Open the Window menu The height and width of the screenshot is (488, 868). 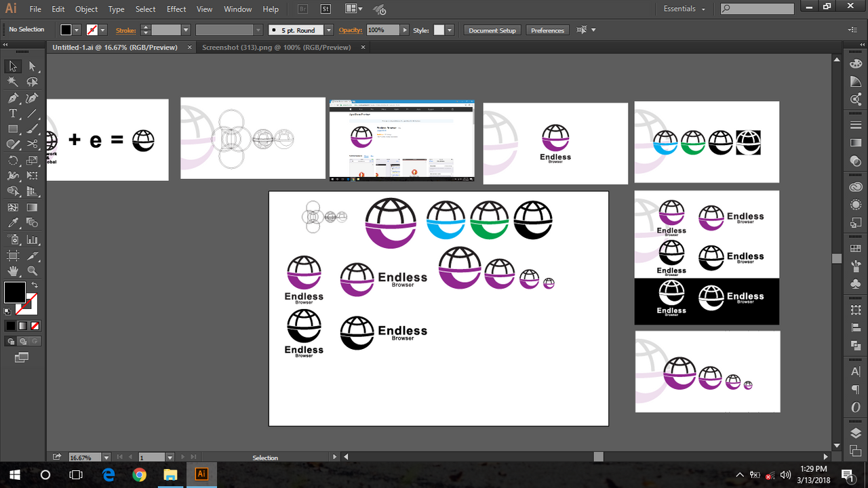pos(237,9)
